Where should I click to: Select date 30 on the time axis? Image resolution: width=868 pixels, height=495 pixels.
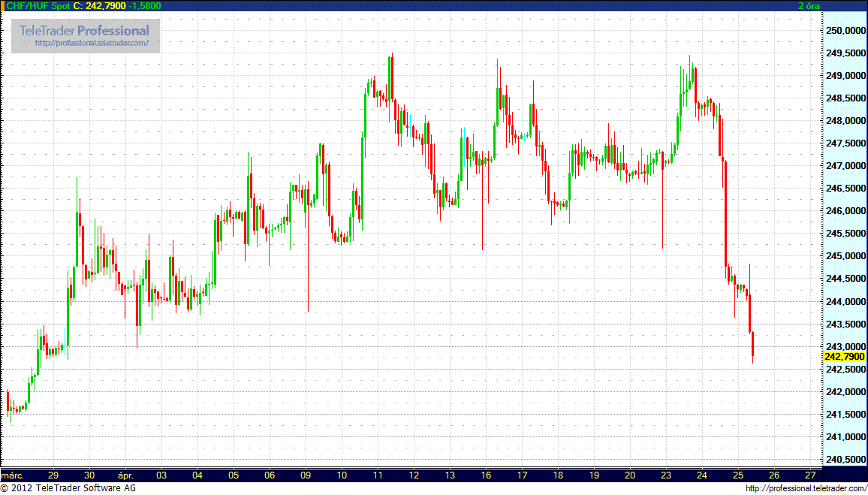[x=89, y=475]
